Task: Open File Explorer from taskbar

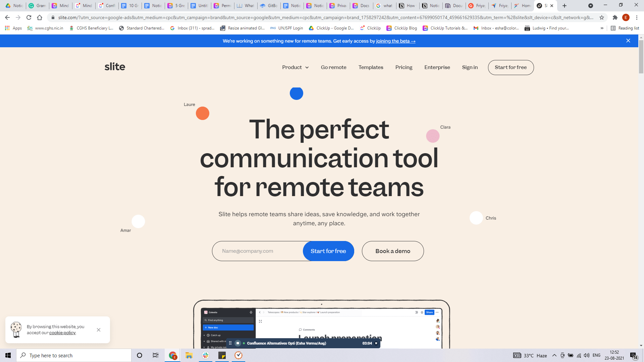Action: [x=189, y=355]
